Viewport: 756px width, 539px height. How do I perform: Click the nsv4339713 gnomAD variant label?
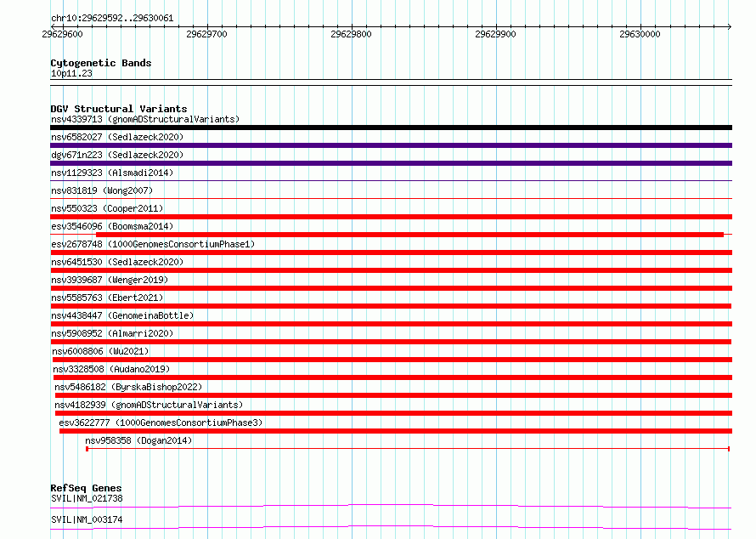[x=145, y=119]
